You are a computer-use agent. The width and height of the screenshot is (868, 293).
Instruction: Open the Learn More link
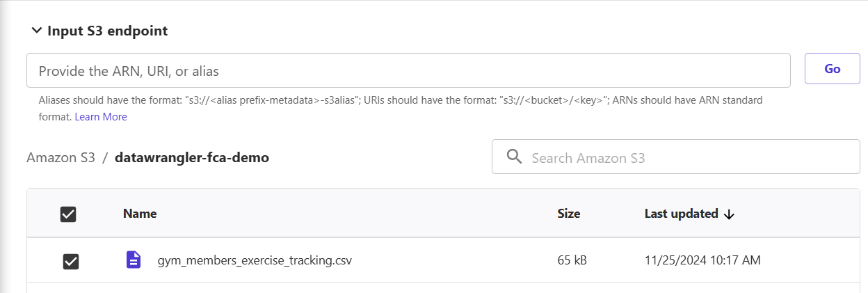(x=101, y=117)
